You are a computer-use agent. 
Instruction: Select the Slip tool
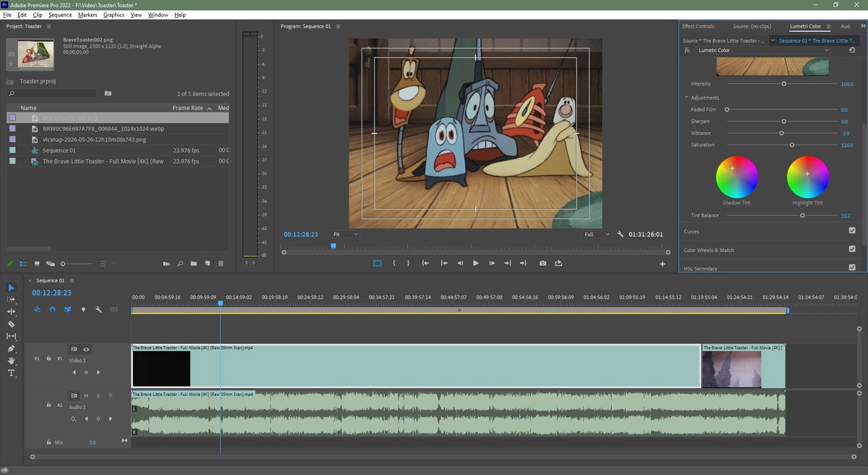[12, 336]
